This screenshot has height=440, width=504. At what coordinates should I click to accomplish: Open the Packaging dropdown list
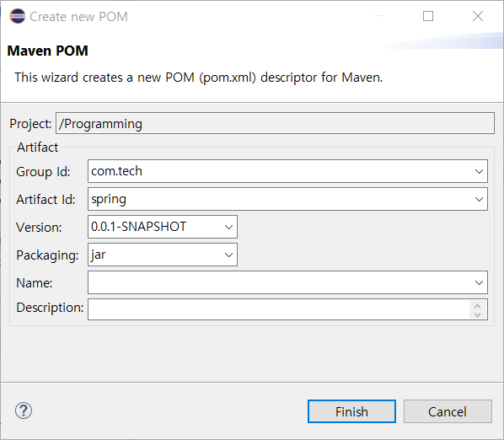(x=228, y=255)
